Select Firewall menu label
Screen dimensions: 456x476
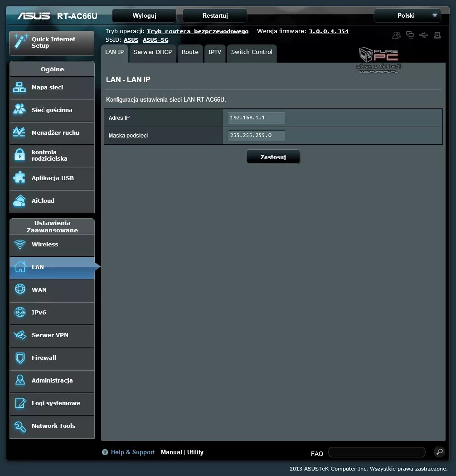tap(44, 358)
